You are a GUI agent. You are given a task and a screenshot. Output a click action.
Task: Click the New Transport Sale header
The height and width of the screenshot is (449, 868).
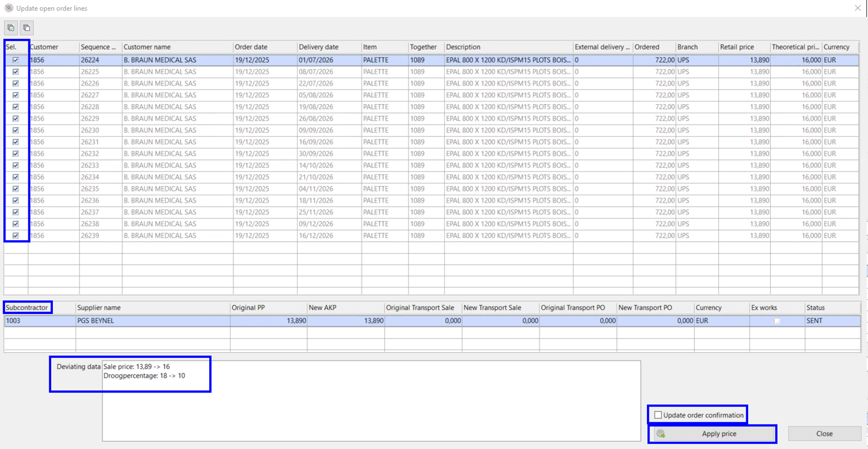500,308
